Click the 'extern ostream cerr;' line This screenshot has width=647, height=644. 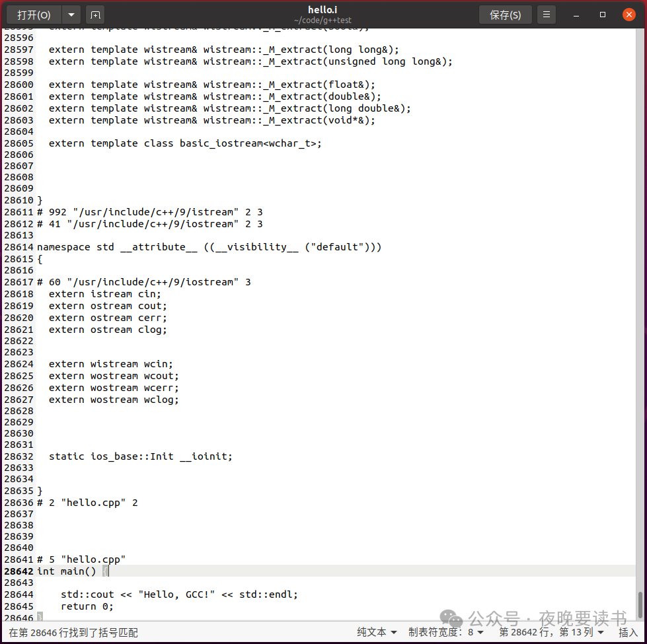[x=108, y=318]
